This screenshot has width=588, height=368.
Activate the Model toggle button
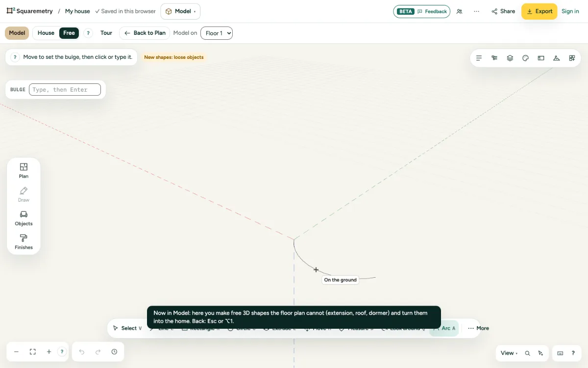click(x=17, y=33)
